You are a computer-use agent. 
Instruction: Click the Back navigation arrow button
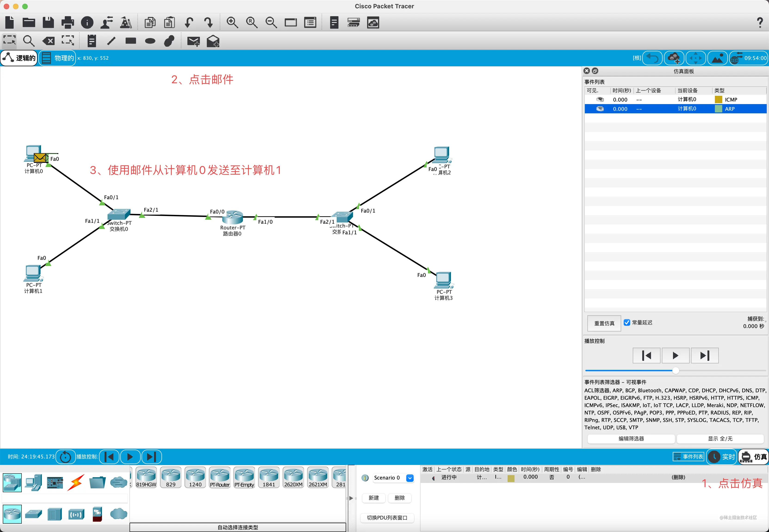tap(652, 58)
